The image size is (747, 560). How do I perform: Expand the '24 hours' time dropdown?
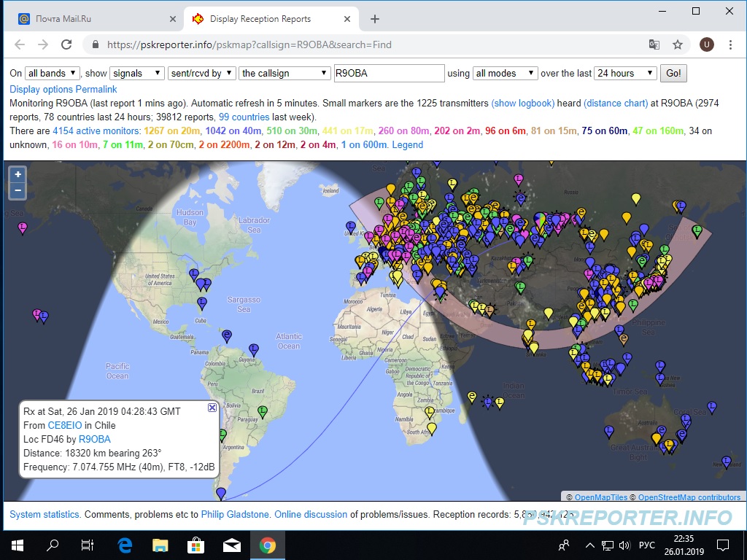coord(625,73)
